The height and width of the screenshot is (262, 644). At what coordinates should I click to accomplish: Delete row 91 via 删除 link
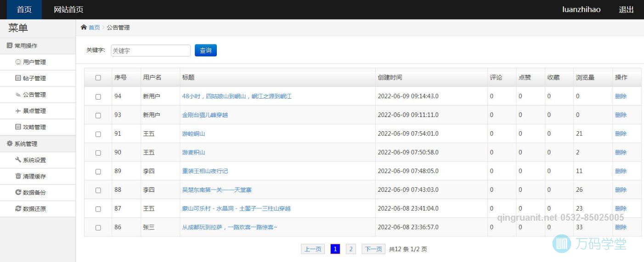[621, 134]
